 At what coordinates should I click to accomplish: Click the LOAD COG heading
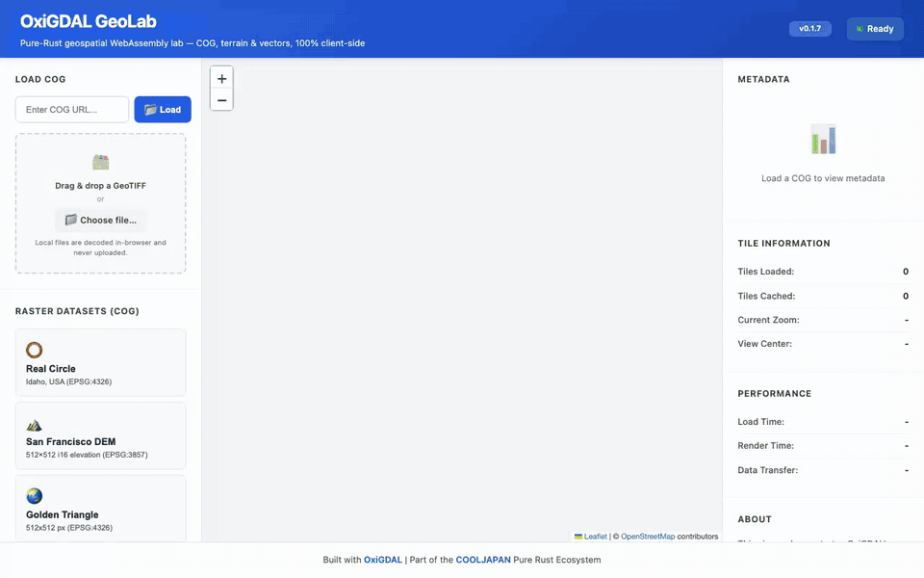(40, 79)
